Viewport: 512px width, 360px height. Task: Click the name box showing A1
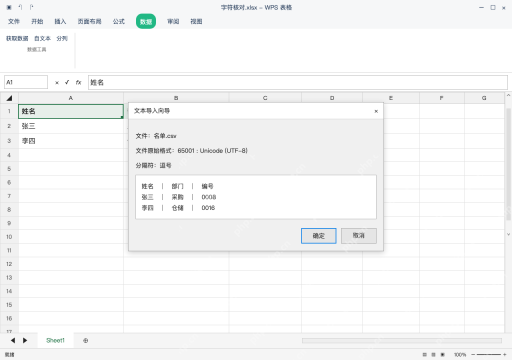coord(26,82)
